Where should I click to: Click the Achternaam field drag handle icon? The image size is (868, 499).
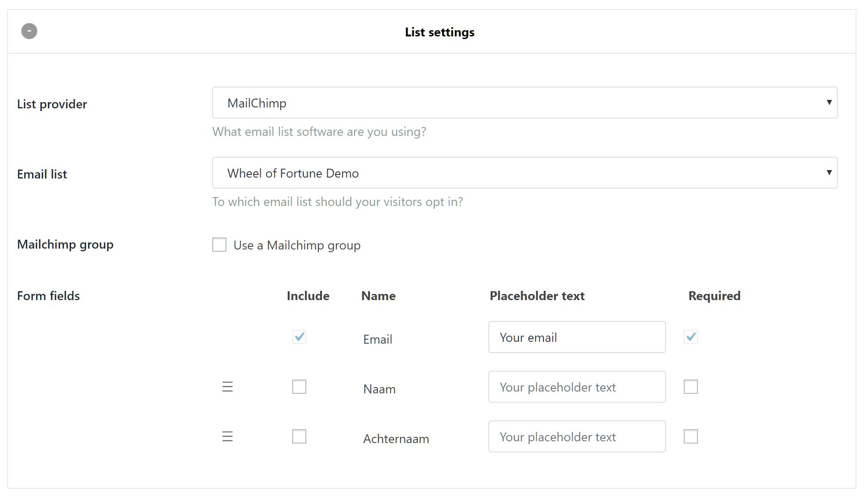point(227,436)
